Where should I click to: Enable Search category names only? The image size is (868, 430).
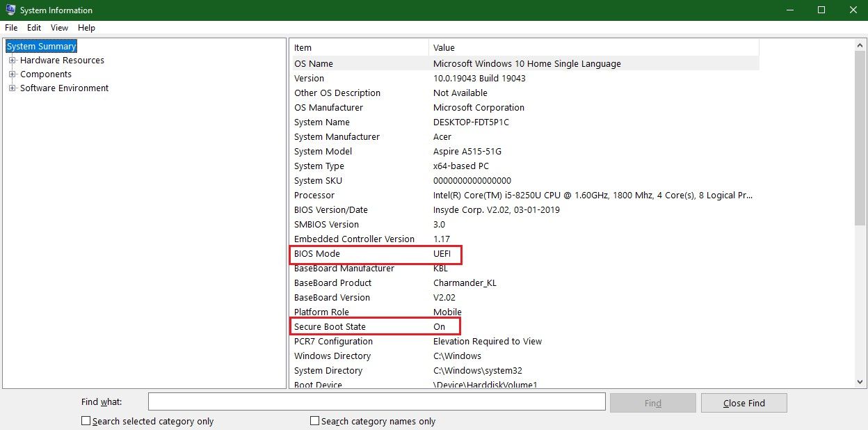pyautogui.click(x=314, y=420)
